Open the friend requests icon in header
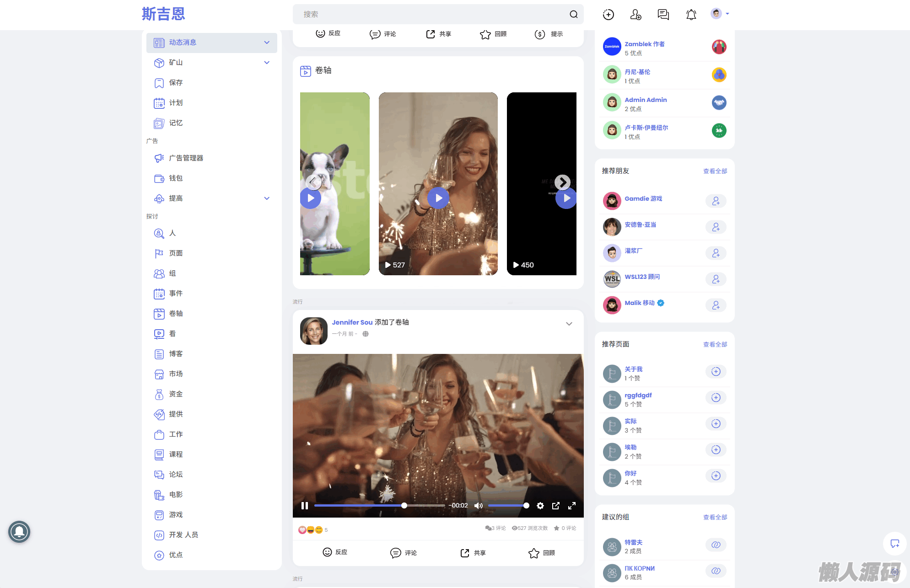Viewport: 910px width, 588px height. click(635, 15)
